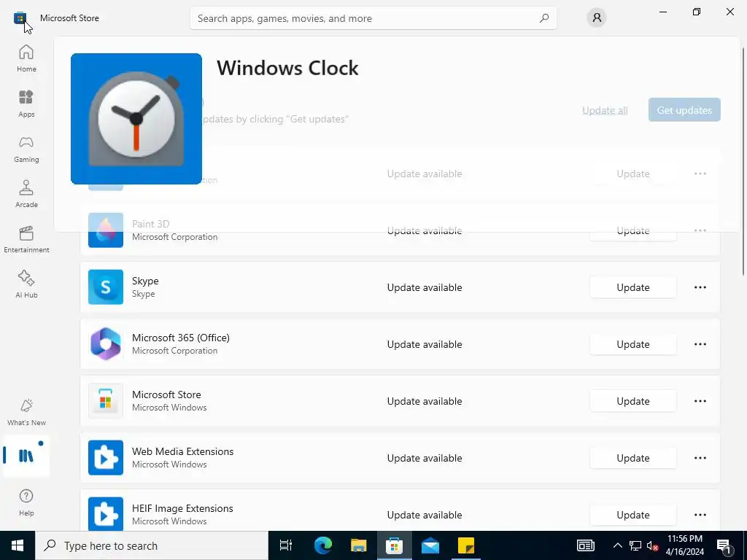Viewport: 747px width, 560px height.
Task: Open the Mail app from the taskbar
Action: coord(430,545)
